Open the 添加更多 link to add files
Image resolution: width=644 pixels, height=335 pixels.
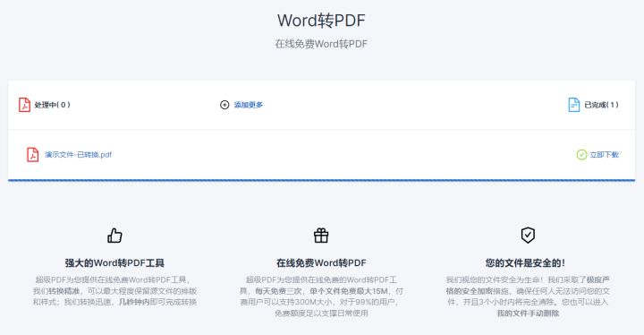tap(248, 105)
